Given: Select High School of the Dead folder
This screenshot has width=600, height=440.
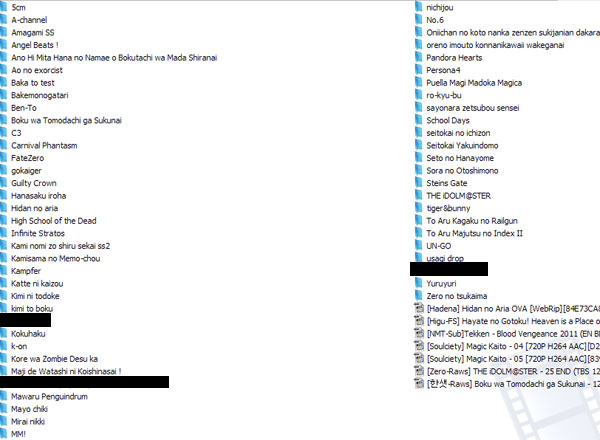Looking at the screenshot, I should click(54, 221).
